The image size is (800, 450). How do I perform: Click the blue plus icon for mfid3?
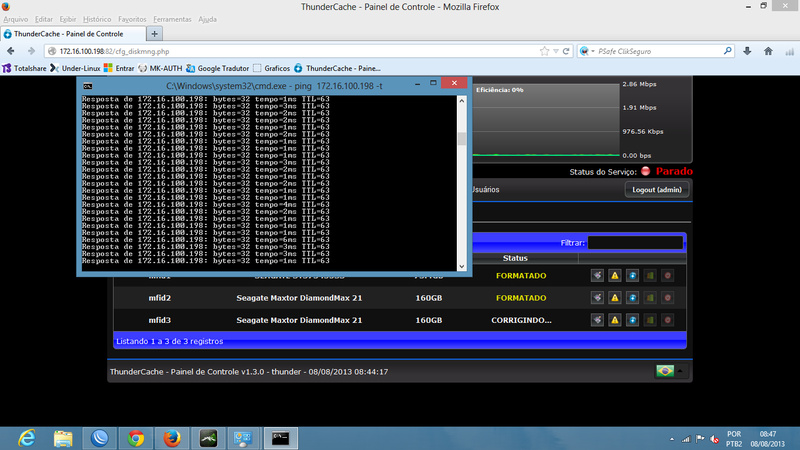point(632,320)
